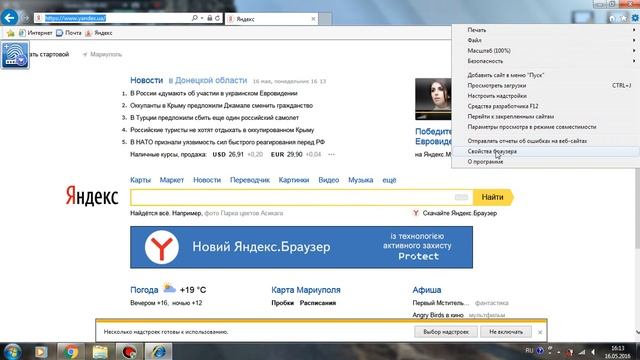640x360 pixels.
Task: Click Скачайте Яндекс.Браузер link
Action: coord(460,213)
